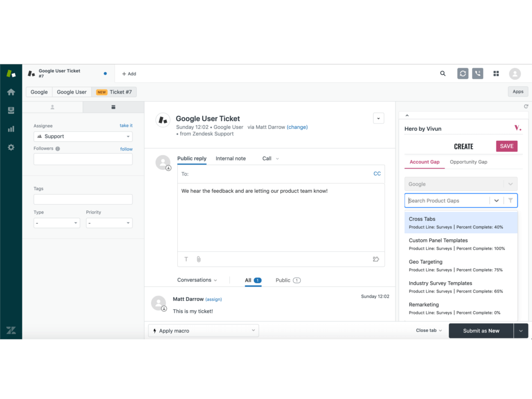
Task: Expand the Submit as New options arrow
Action: (x=521, y=331)
